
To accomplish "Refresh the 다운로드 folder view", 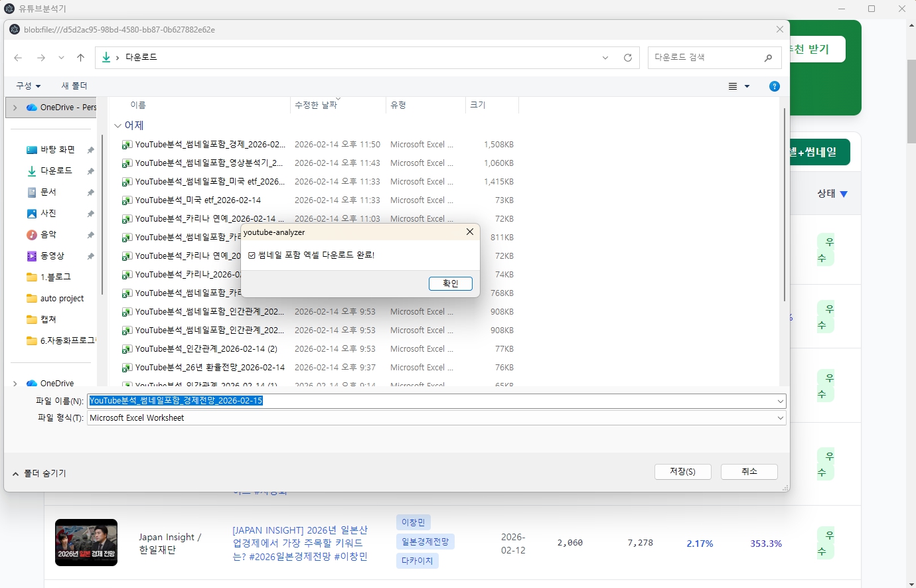I will 627,58.
